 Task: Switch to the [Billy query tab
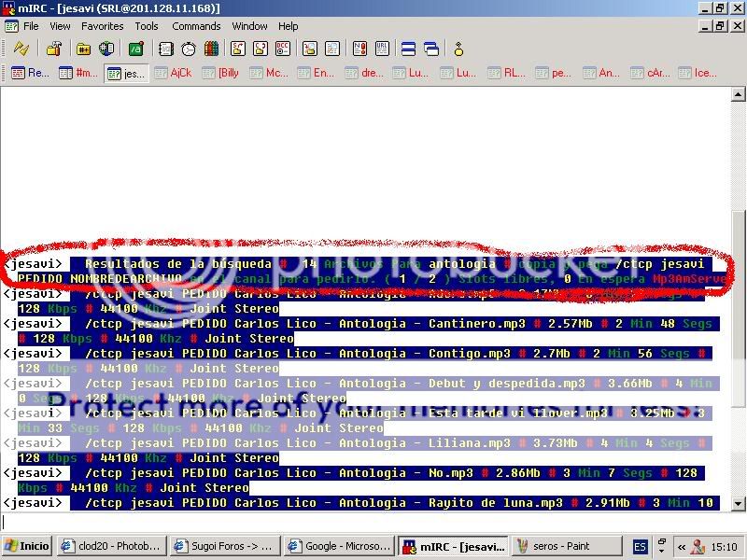point(221,73)
